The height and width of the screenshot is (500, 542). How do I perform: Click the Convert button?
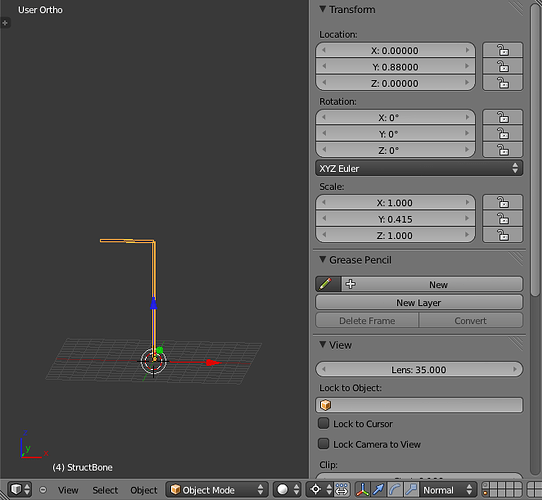pos(471,321)
